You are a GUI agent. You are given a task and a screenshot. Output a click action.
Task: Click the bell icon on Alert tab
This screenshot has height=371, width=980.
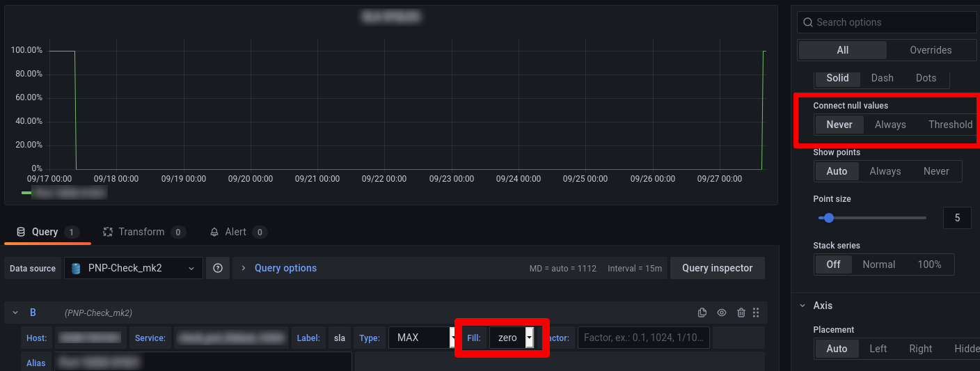(x=214, y=232)
